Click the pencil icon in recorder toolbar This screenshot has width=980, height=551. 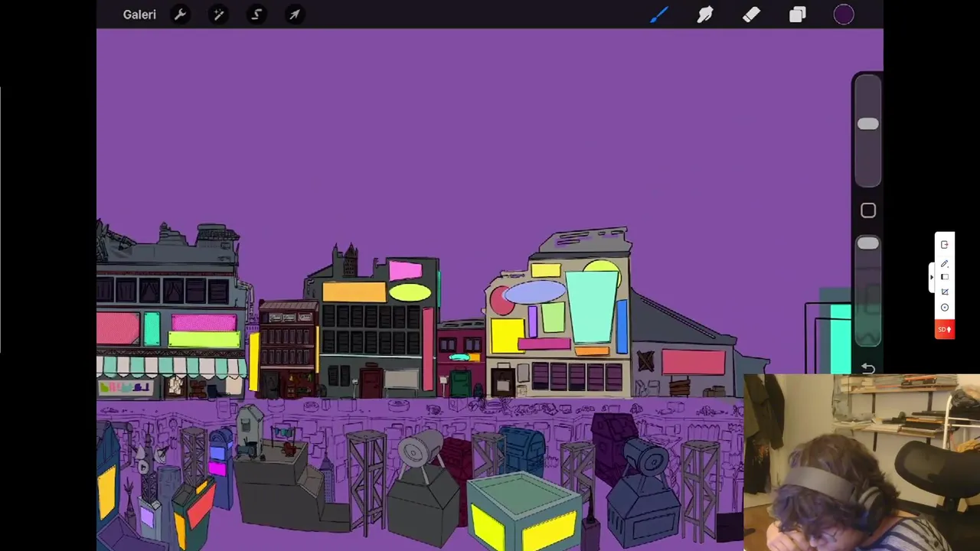pos(944,263)
